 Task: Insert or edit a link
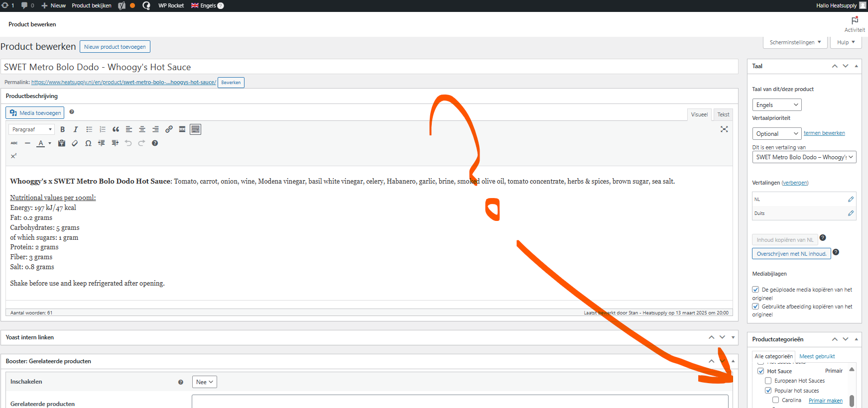click(169, 129)
